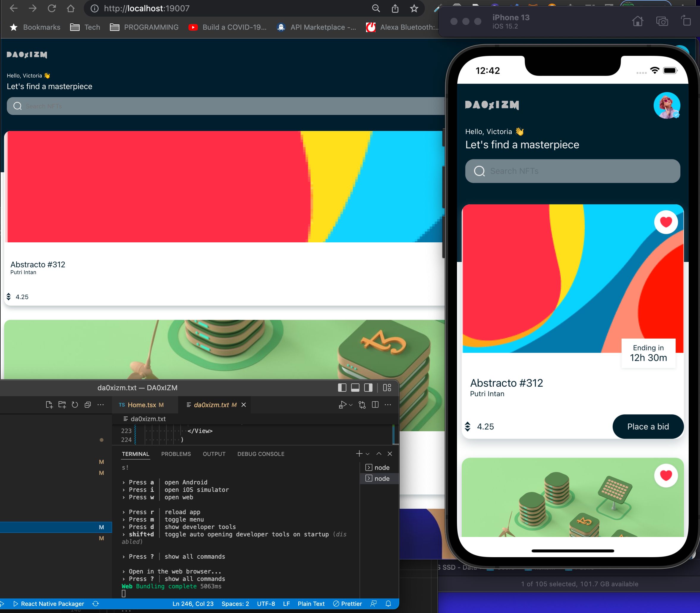Click the Place a bid button

tap(648, 427)
